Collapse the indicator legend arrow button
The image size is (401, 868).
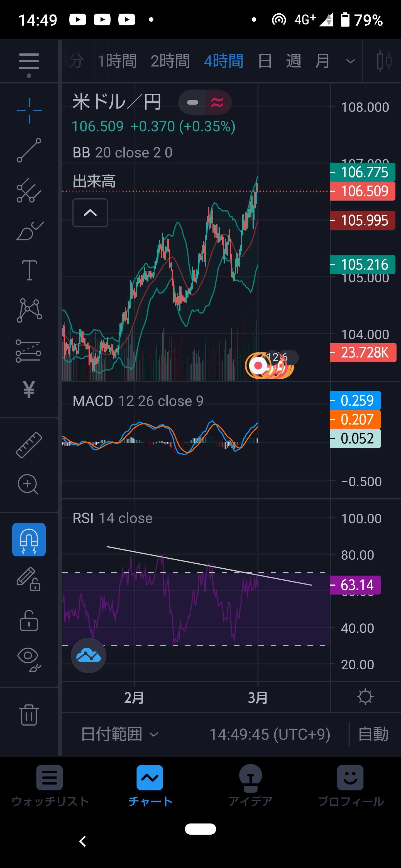[x=90, y=213]
